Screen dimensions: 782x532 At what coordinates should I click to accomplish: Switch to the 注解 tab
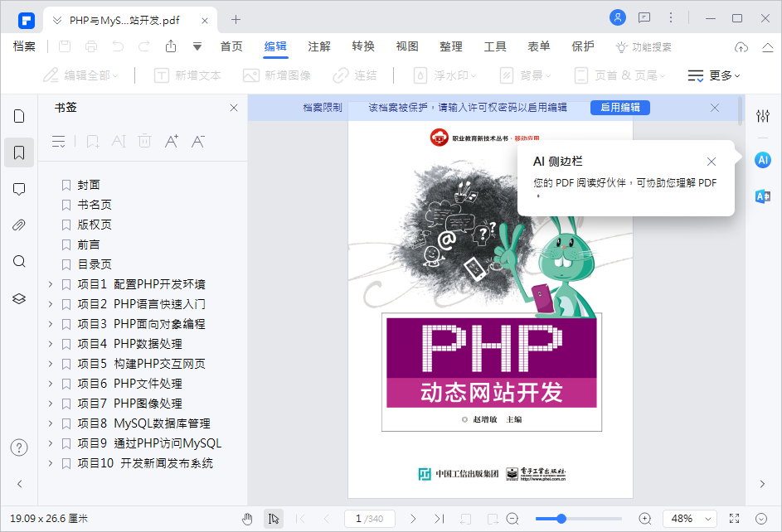point(319,46)
